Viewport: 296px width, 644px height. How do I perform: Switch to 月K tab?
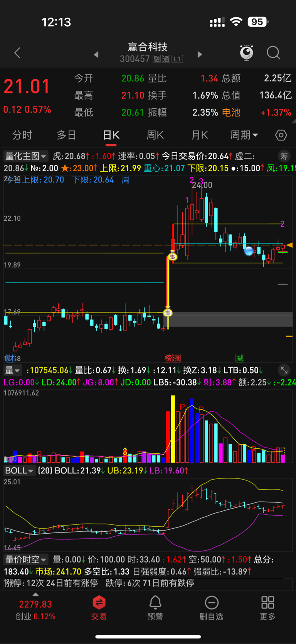(x=200, y=135)
